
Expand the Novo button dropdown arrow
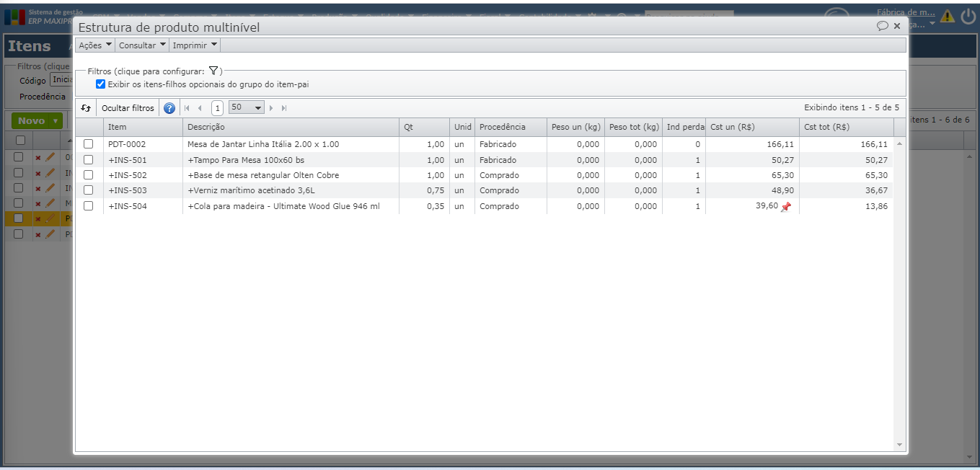pyautogui.click(x=56, y=121)
